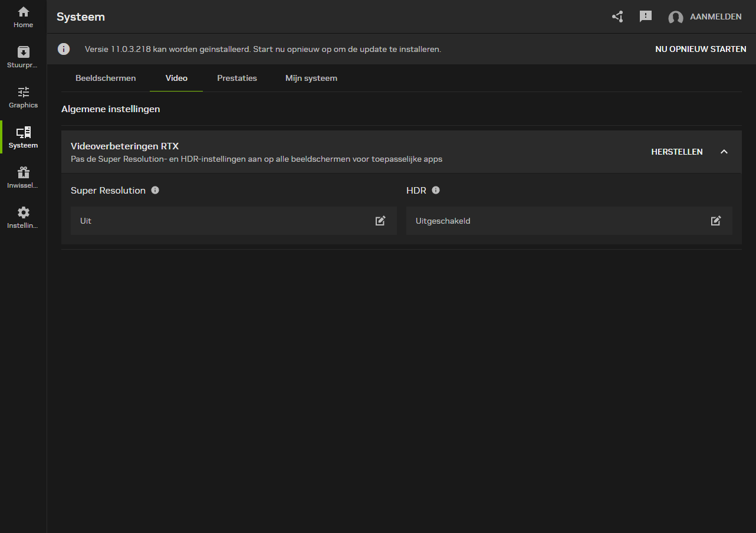Collapse the Videoverbeteringen RTX panel

(724, 152)
